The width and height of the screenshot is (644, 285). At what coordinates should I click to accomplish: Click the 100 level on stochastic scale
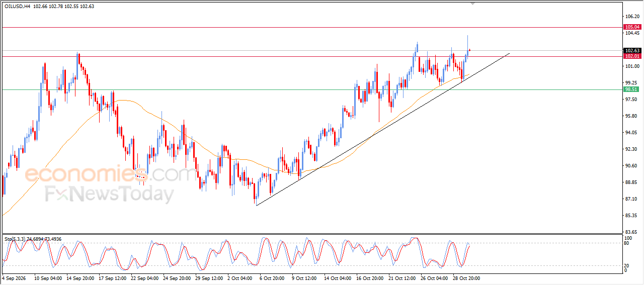[x=629, y=238]
